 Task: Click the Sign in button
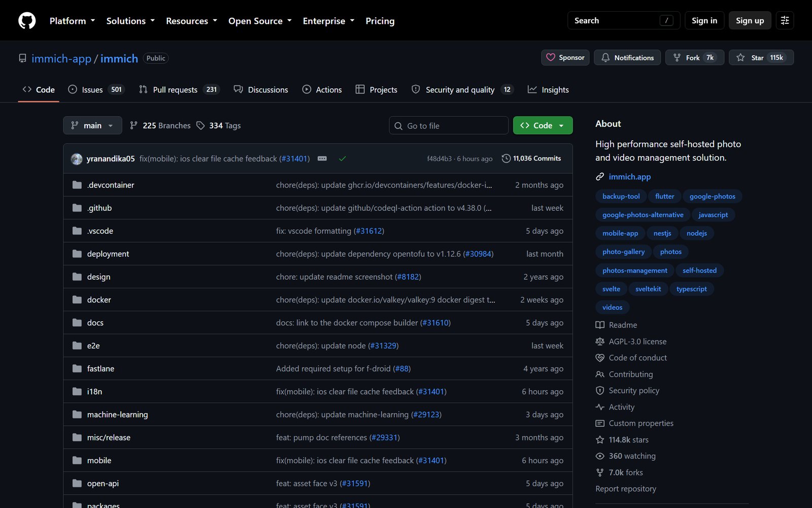704,20
